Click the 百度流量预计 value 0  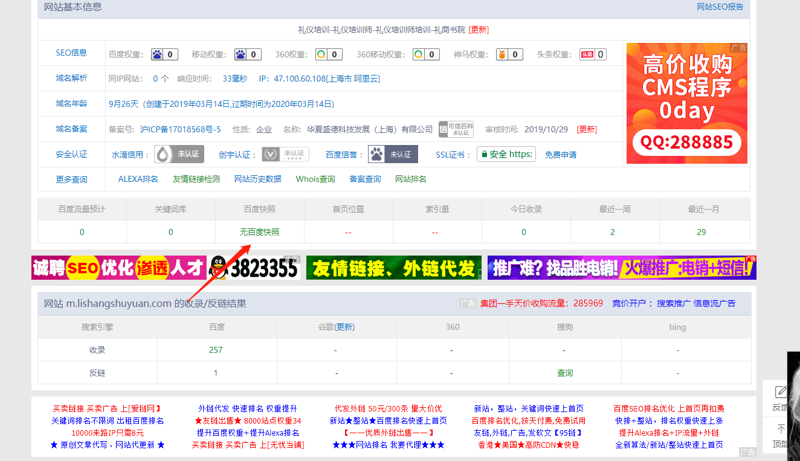coord(82,232)
